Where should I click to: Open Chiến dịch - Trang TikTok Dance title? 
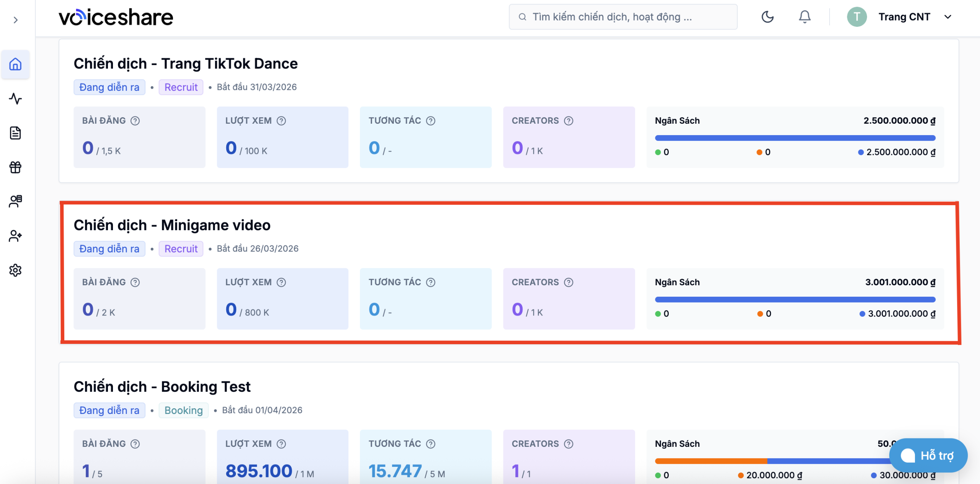(186, 64)
